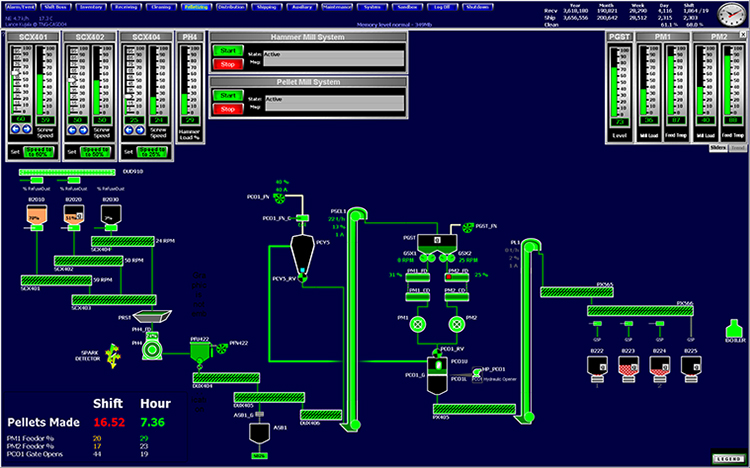Click the PM1 pellet mill icon

click(x=418, y=324)
